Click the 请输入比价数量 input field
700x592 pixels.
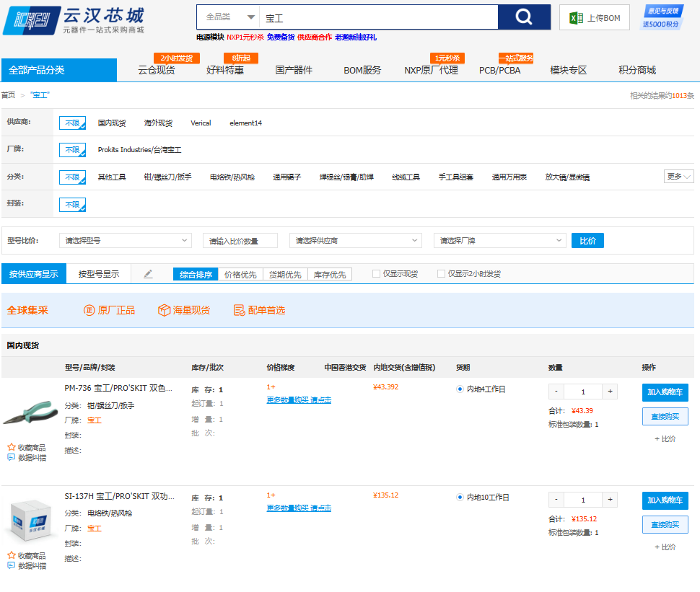pyautogui.click(x=240, y=240)
